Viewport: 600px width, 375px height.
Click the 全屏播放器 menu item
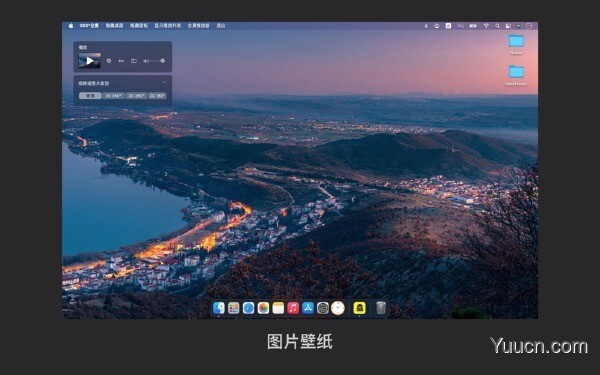pyautogui.click(x=199, y=26)
